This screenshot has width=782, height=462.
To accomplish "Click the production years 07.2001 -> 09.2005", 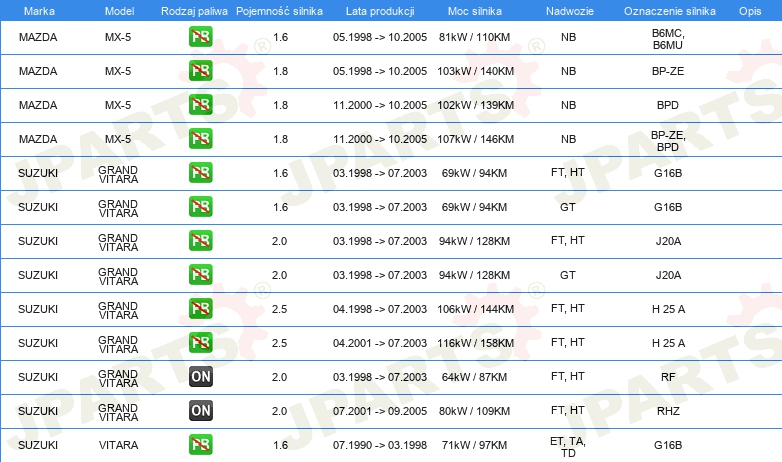I will click(380, 411).
